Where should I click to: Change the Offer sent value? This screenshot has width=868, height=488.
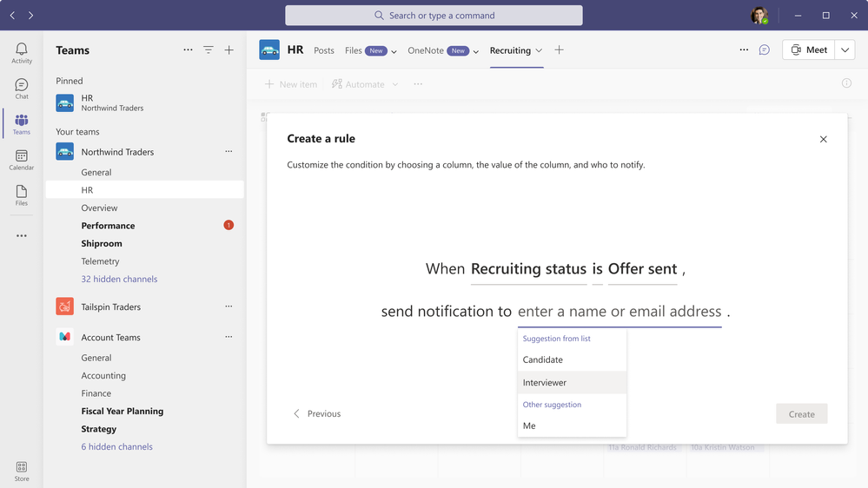(642, 269)
